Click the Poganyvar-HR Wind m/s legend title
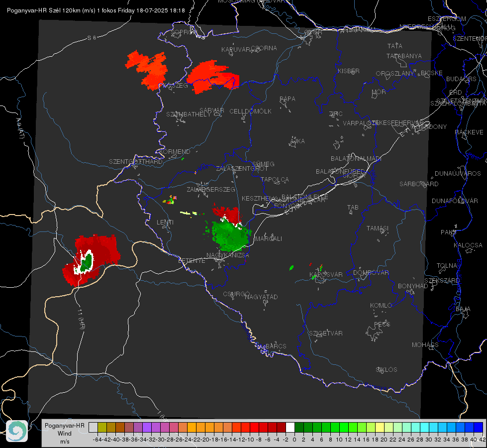This screenshot has width=487, height=448. [65, 434]
